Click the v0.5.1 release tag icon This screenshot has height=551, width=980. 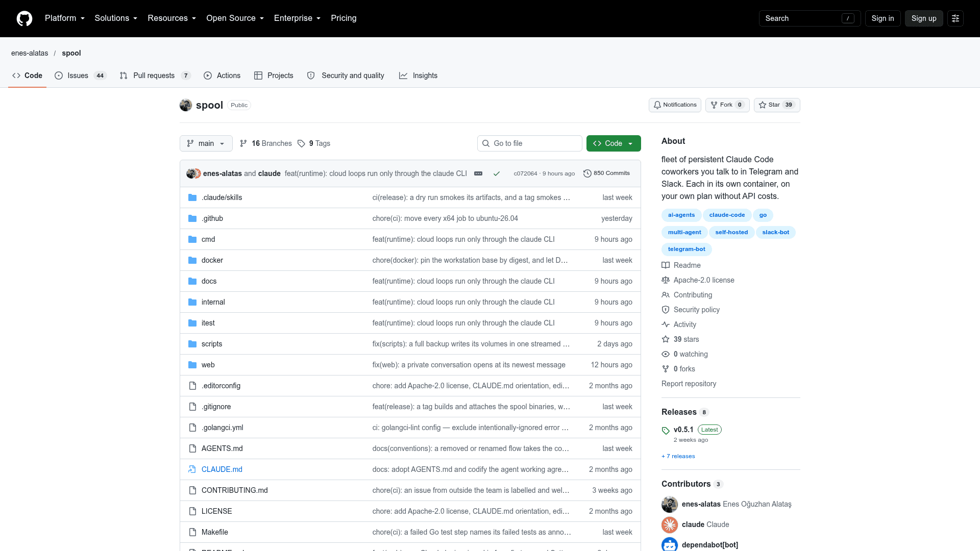(666, 430)
